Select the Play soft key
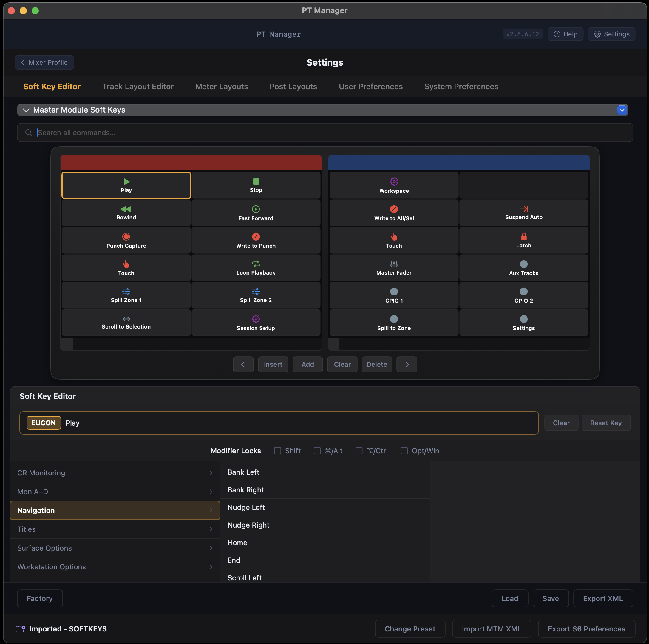Screen dimensions: 649x644 tap(126, 185)
